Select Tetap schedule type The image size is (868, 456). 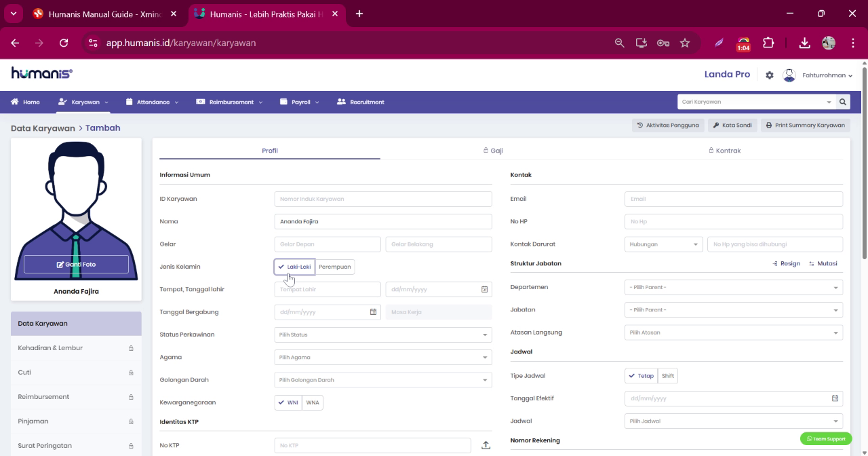coord(642,376)
